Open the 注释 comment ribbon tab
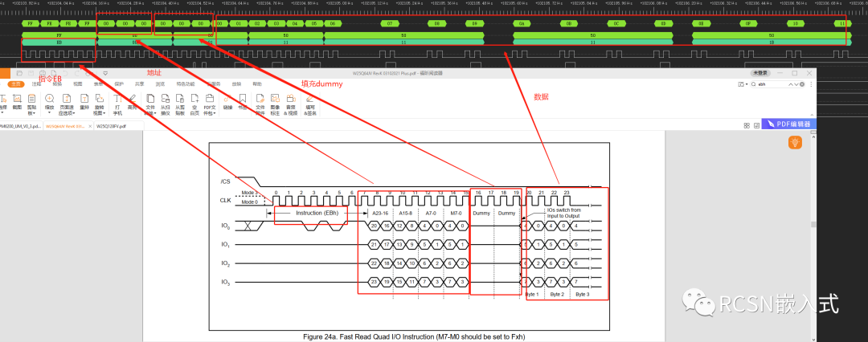 click(x=36, y=84)
